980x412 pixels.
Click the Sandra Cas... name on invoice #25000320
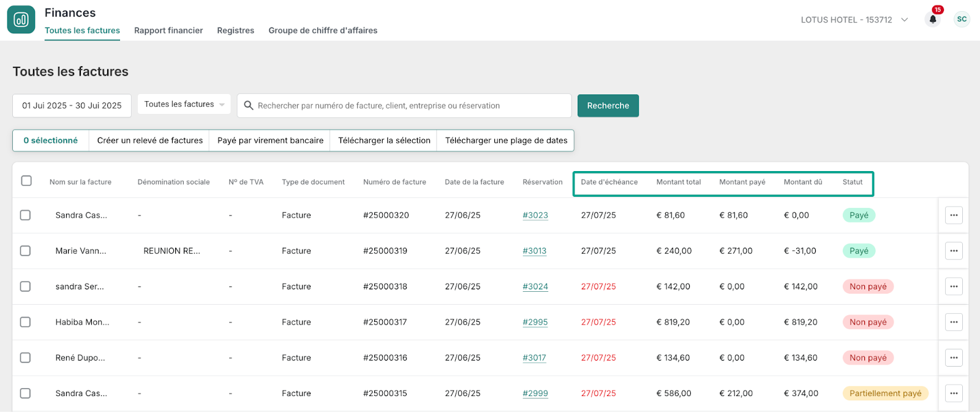pos(81,215)
